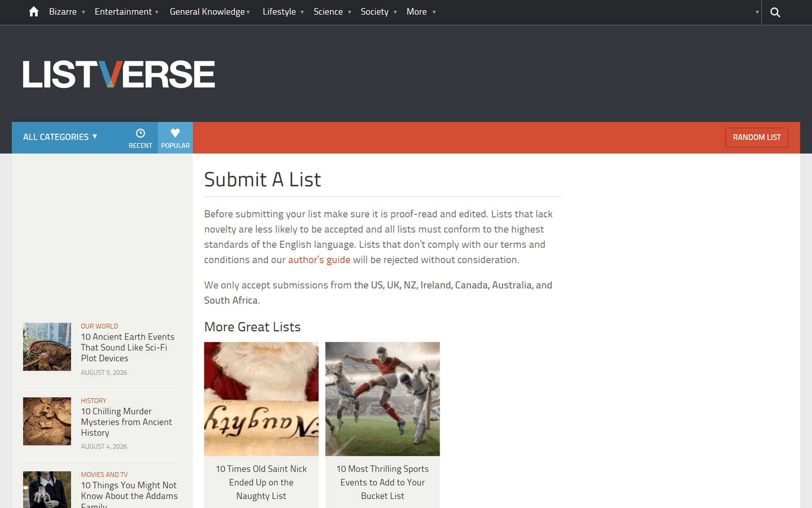Click the Our World category label
Viewport: 812px width, 508px height.
[x=99, y=326]
